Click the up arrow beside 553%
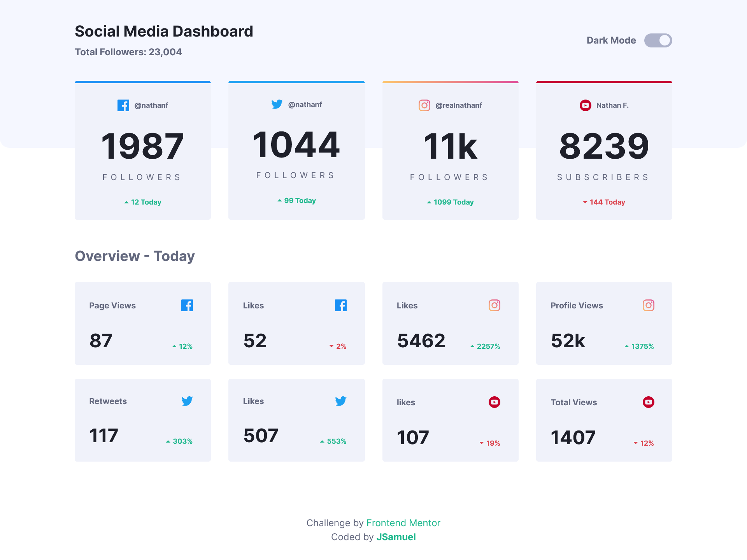The image size is (747, 560). [x=322, y=441]
